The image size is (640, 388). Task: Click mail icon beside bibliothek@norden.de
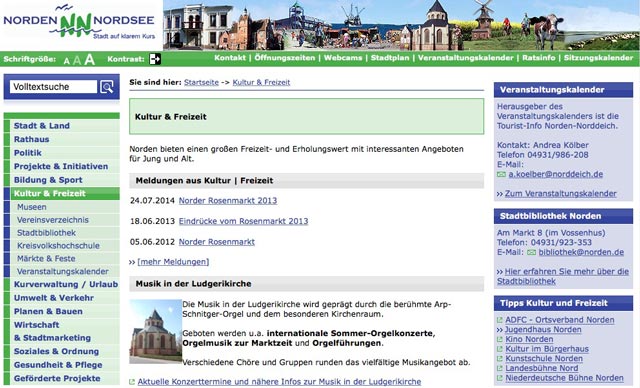[531, 253]
